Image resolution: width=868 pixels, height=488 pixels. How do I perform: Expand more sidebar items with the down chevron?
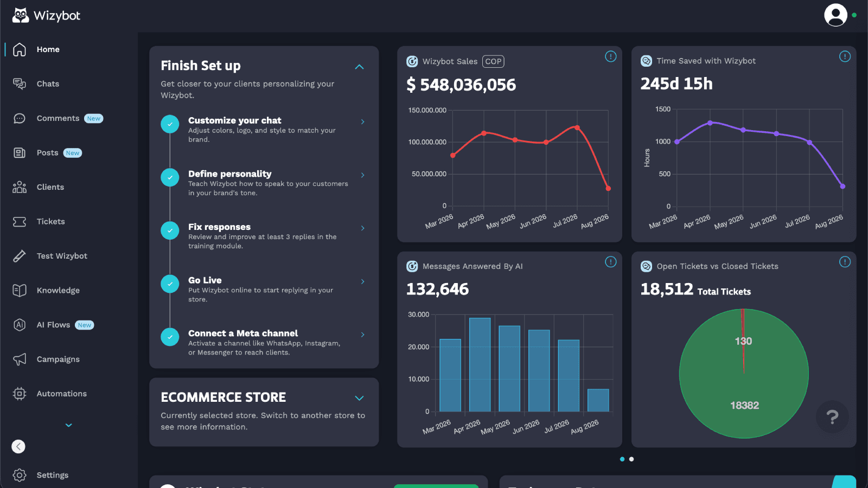[x=69, y=425]
